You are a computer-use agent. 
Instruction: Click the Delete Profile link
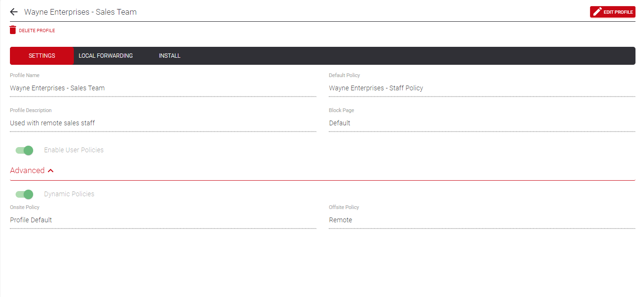tap(32, 30)
